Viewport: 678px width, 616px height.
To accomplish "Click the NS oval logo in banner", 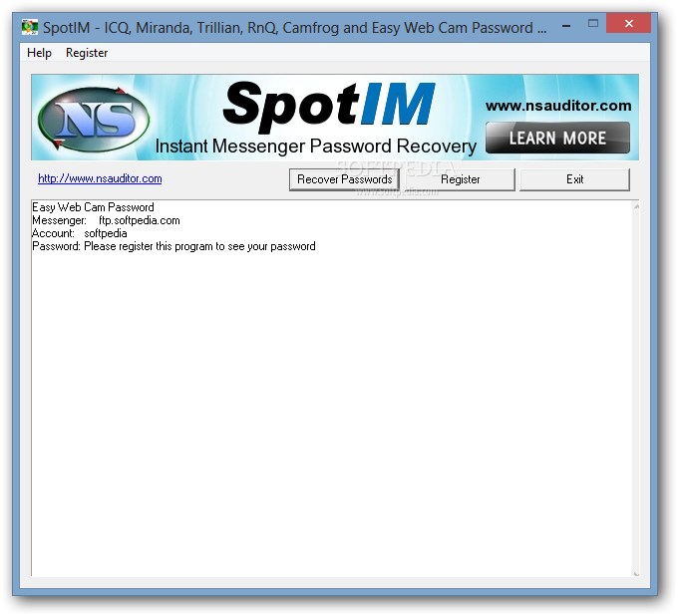I will click(94, 119).
